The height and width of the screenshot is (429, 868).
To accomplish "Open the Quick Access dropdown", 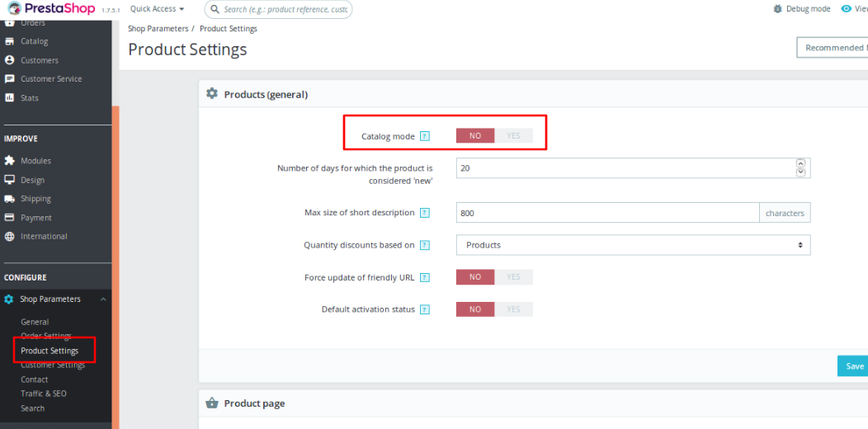I will [157, 9].
